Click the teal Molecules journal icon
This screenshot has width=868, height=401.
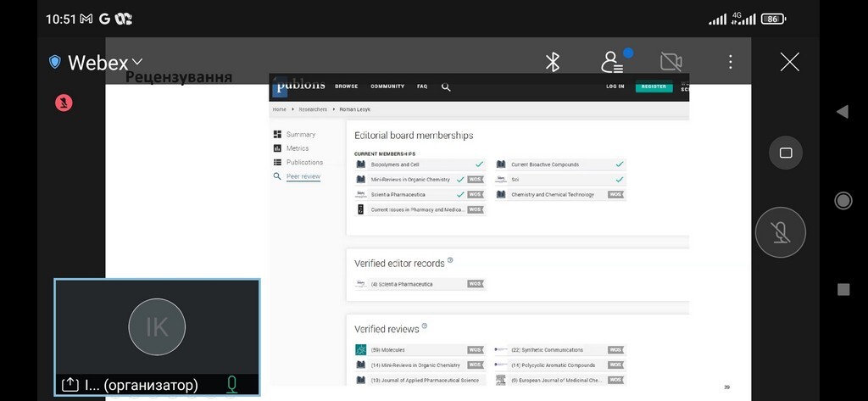pyautogui.click(x=361, y=350)
